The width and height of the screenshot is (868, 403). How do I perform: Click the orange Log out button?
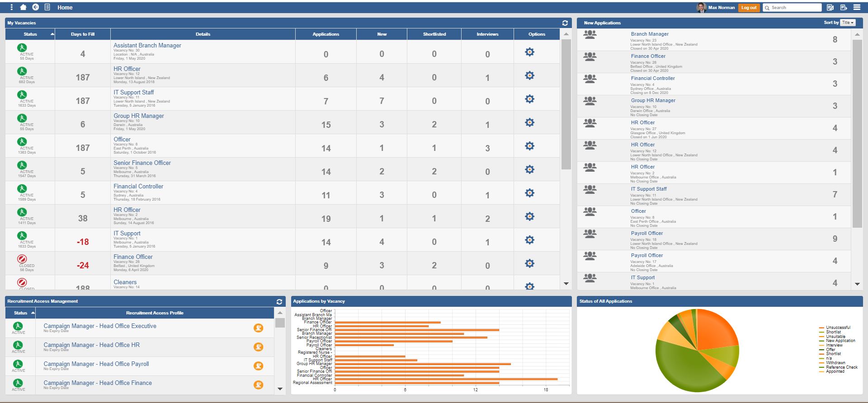[749, 8]
